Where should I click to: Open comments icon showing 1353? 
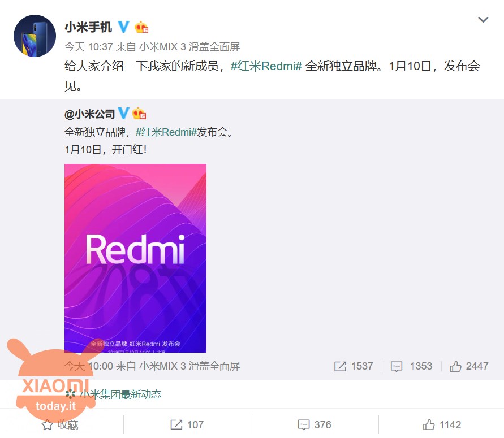(411, 366)
